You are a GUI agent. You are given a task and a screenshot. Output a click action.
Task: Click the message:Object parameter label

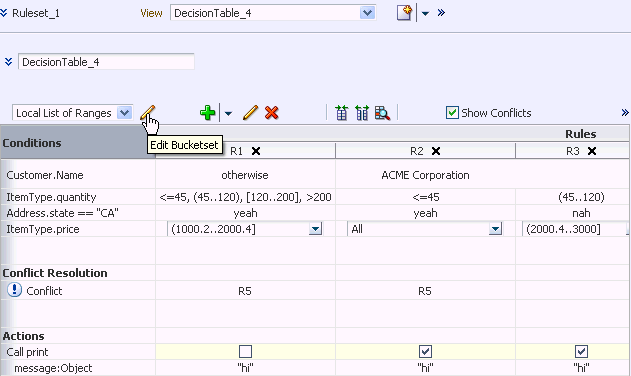[53, 368]
